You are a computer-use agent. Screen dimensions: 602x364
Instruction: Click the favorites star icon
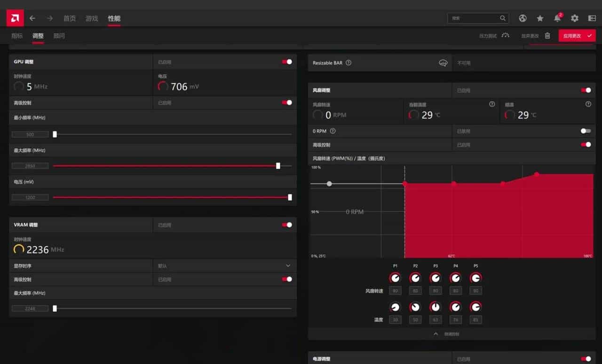540,18
